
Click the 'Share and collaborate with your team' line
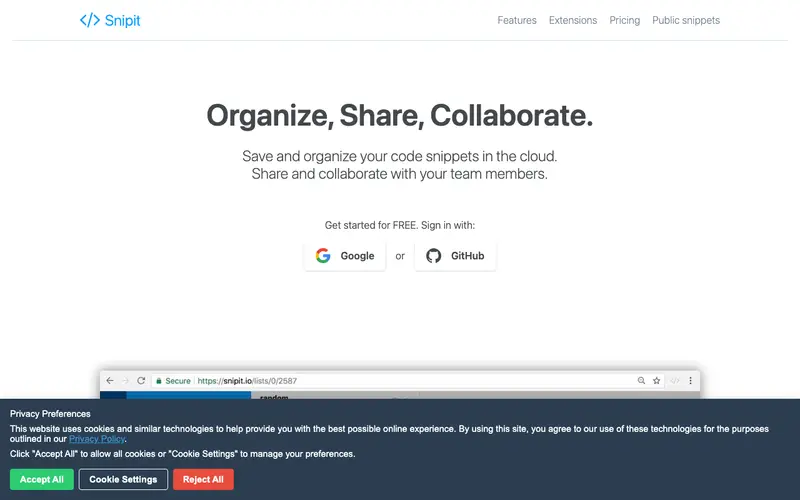click(x=399, y=174)
